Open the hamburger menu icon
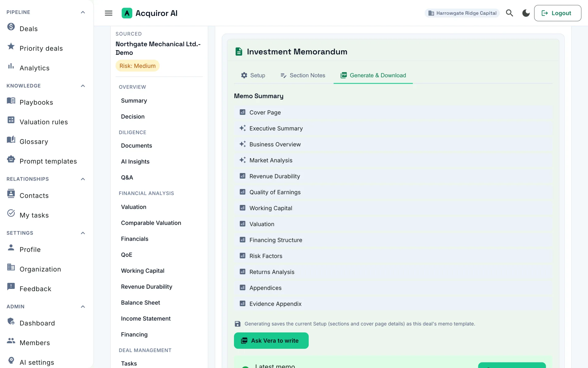The image size is (588, 368). 108,13
